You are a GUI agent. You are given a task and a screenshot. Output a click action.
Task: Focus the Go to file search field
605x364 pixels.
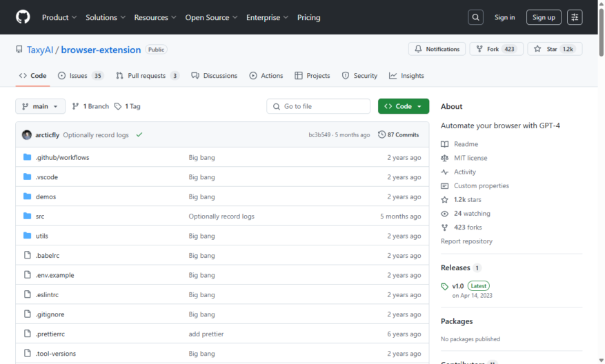pos(318,106)
